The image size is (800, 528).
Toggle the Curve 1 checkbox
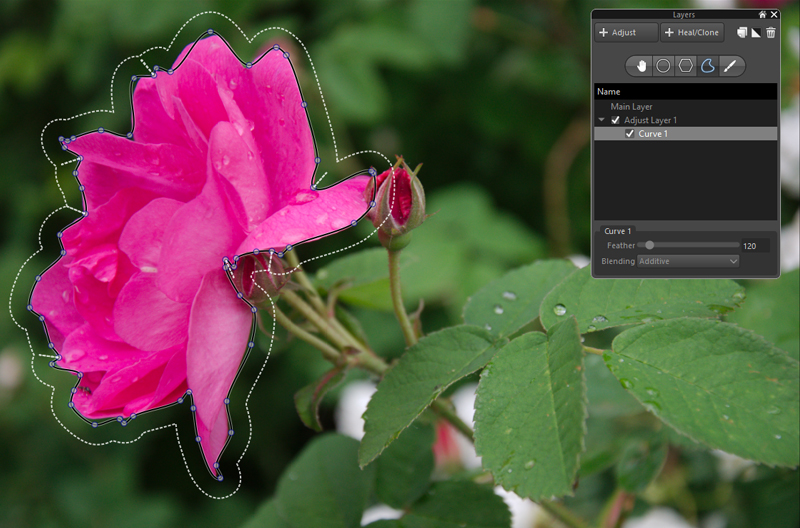click(629, 133)
